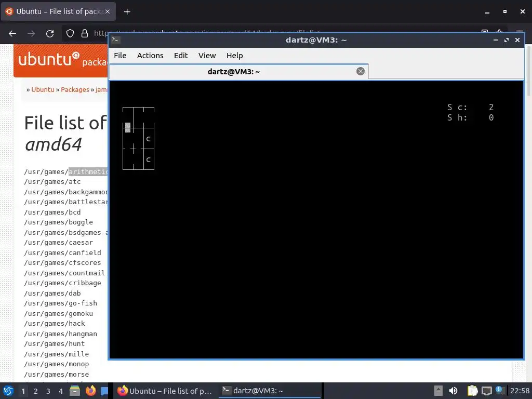Click the network status tray icon

(x=486, y=391)
